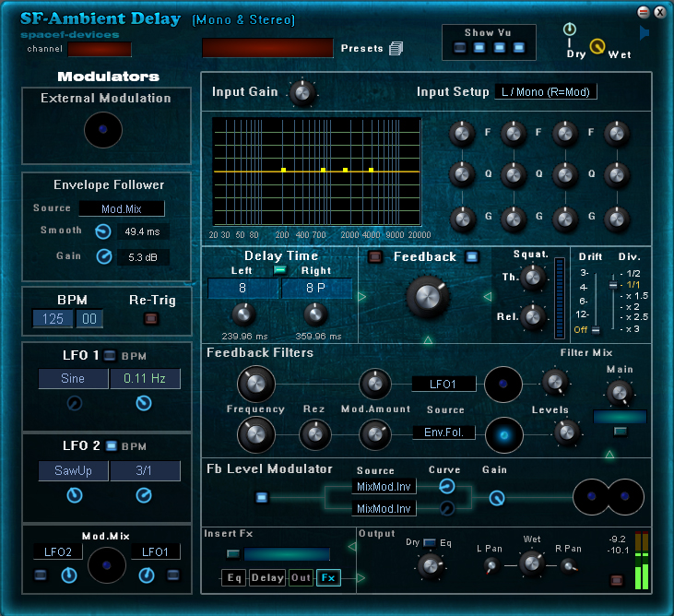This screenshot has height=616, width=674.
Task: Click the Right delay value 8 P
Action: tap(317, 288)
